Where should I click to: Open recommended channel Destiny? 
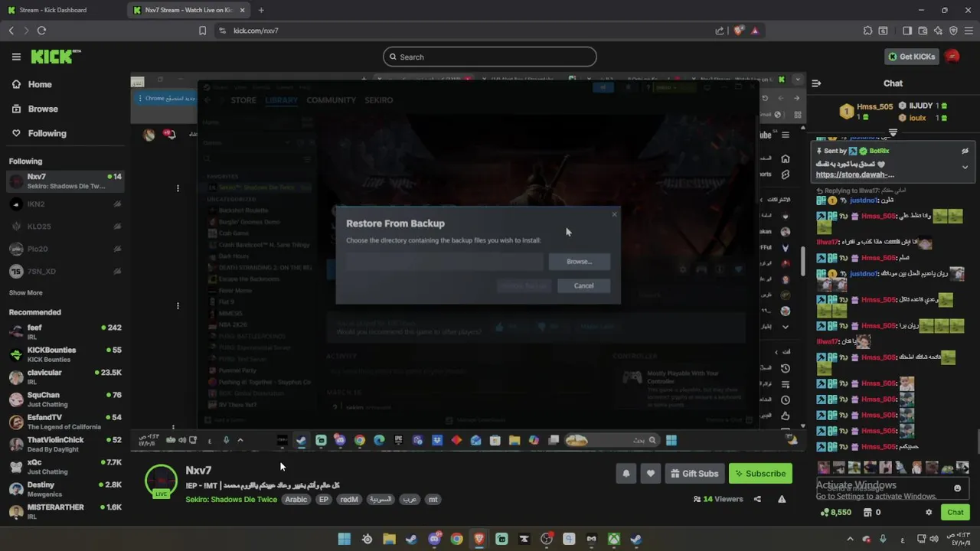click(65, 489)
